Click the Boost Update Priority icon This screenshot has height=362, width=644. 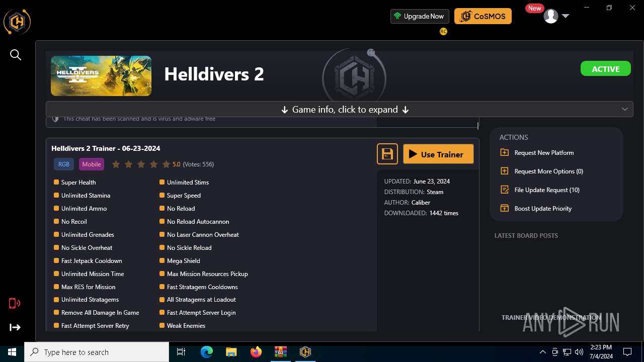click(x=505, y=208)
